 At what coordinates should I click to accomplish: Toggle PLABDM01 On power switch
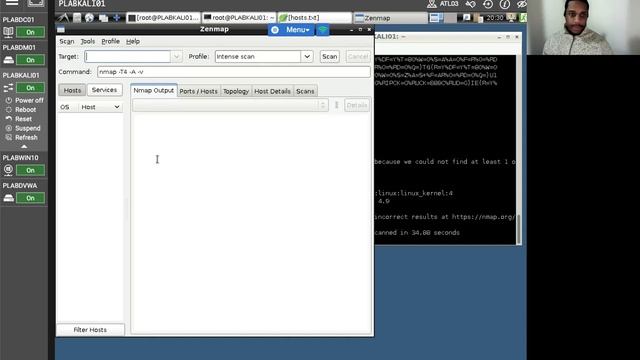(30, 60)
